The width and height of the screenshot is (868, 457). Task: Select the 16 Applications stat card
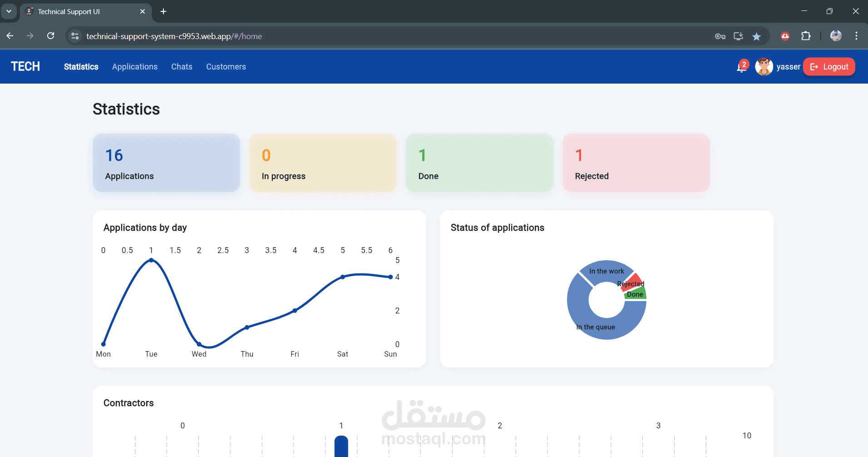(x=166, y=163)
